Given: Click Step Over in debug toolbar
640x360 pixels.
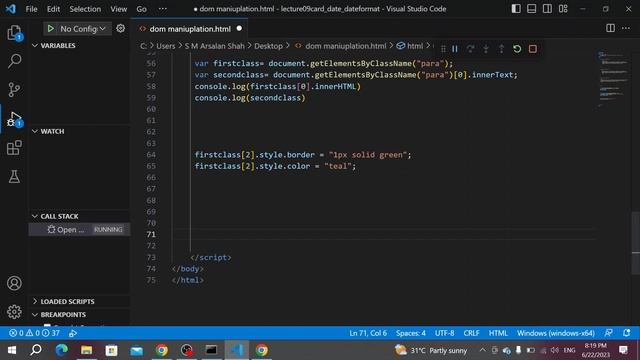Looking at the screenshot, I should click(470, 49).
